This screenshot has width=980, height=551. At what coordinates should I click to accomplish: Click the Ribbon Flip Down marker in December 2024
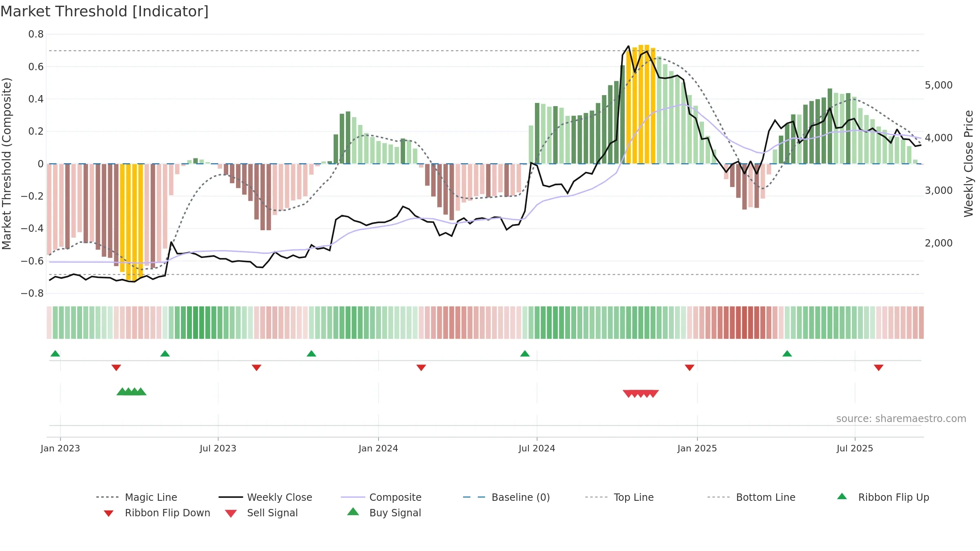coord(690,368)
